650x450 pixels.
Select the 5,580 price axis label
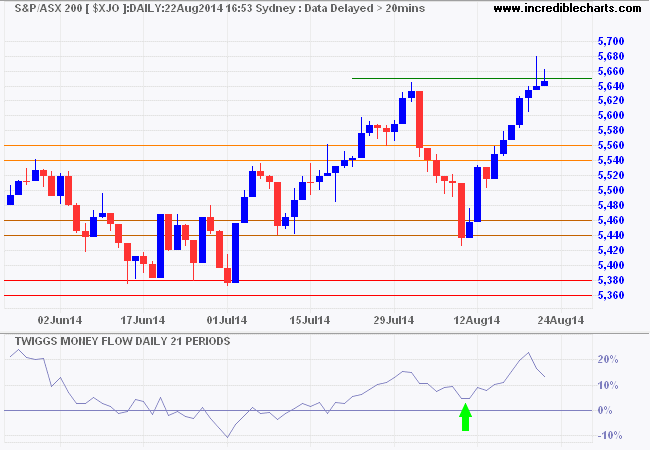click(611, 130)
